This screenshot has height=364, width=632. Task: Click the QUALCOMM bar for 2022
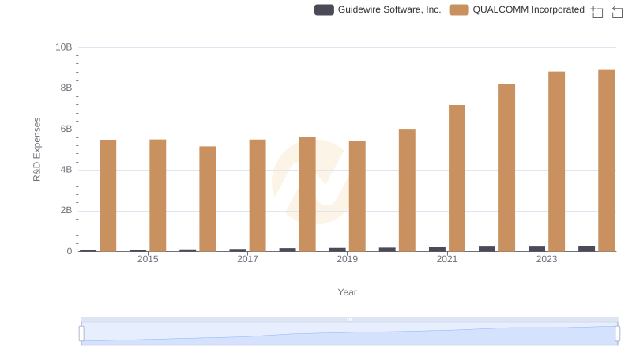pyautogui.click(x=507, y=168)
